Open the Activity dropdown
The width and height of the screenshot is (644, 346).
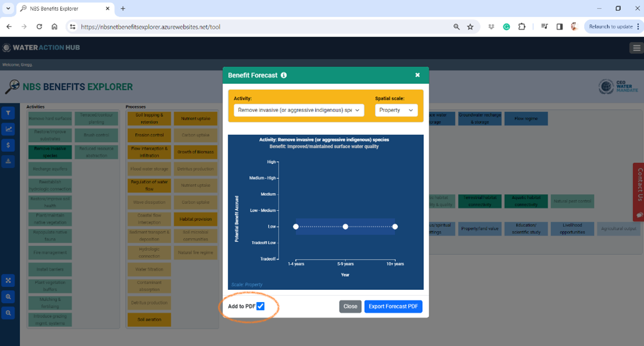pyautogui.click(x=299, y=110)
